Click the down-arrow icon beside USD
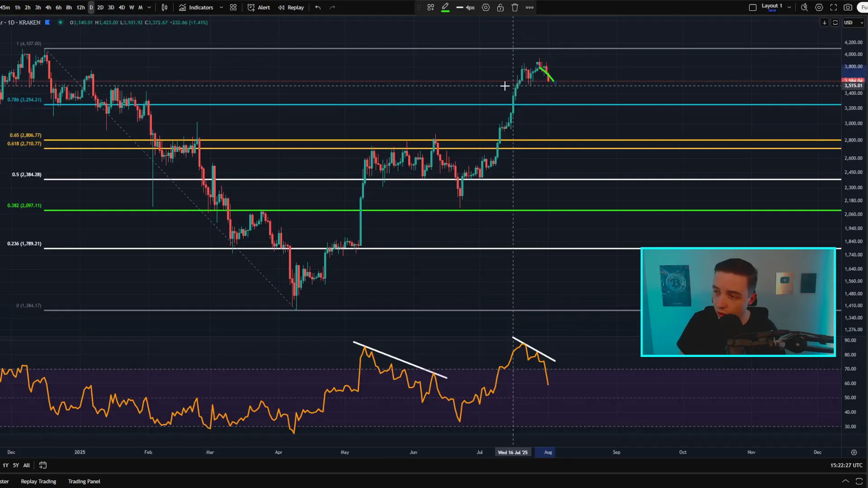This screenshot has height=488, width=868. (x=825, y=23)
